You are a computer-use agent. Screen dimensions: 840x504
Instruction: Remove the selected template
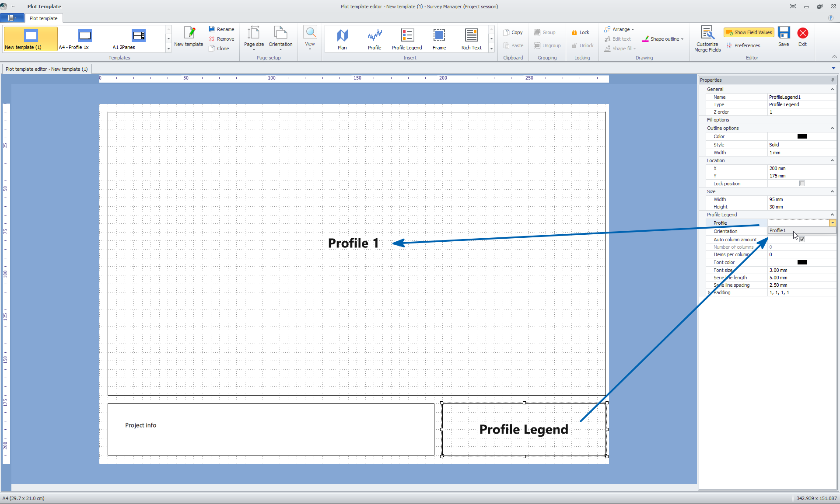tap(221, 39)
